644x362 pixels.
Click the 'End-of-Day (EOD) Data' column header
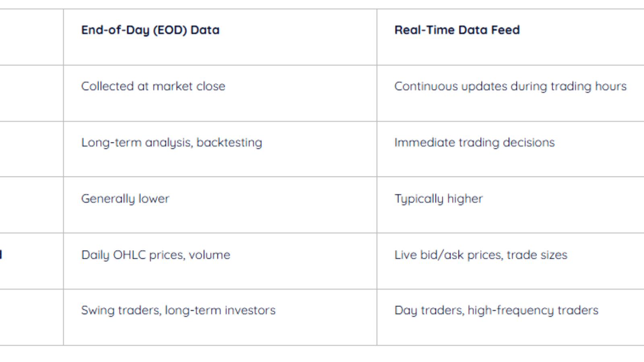click(x=150, y=30)
